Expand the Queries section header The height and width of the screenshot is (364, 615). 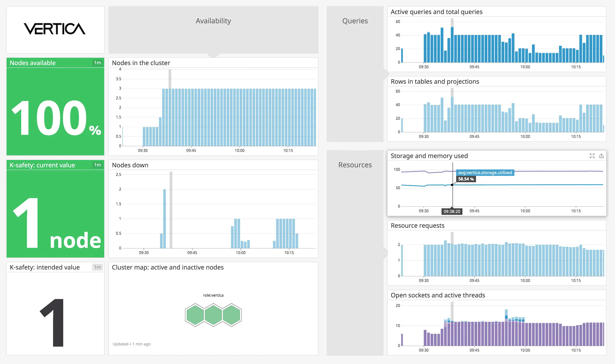355,21
